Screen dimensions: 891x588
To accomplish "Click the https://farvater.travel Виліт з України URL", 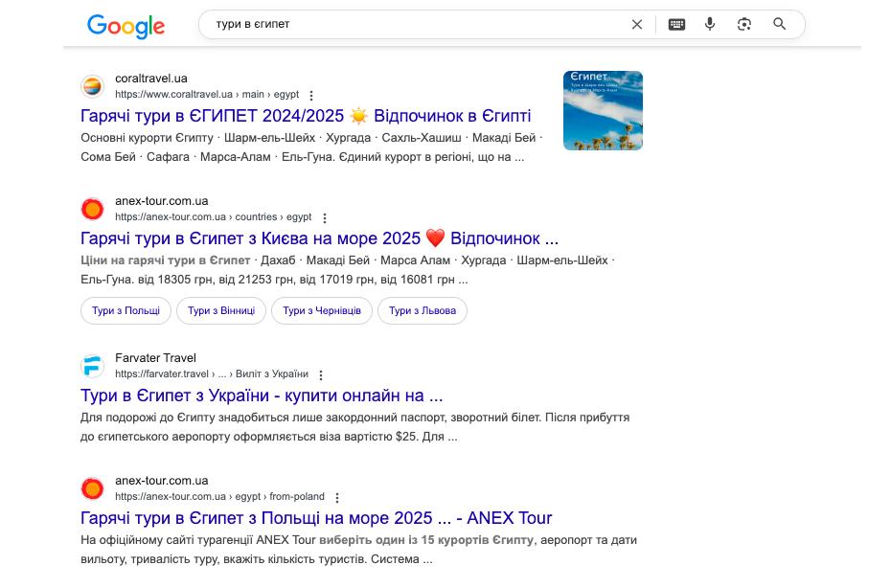I will pos(212,373).
